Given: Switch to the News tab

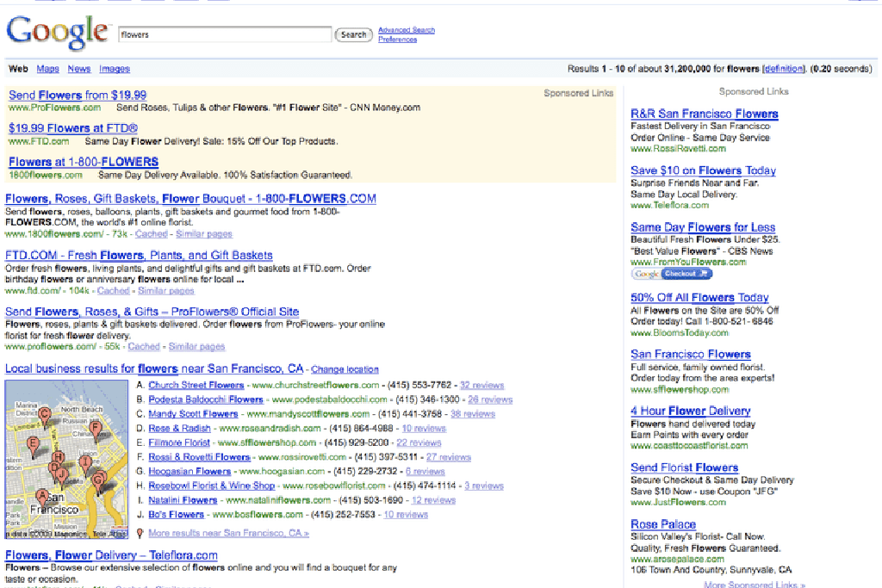Looking at the screenshot, I should coord(79,69).
